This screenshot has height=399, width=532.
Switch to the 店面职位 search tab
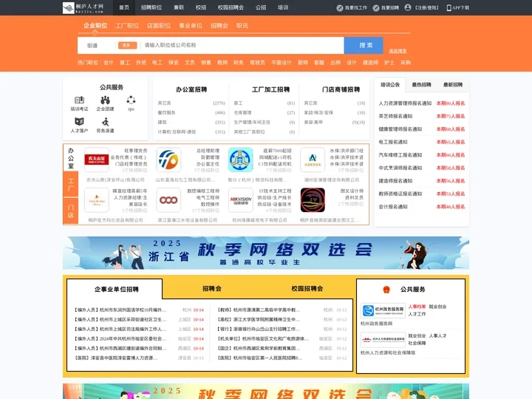[x=158, y=26]
